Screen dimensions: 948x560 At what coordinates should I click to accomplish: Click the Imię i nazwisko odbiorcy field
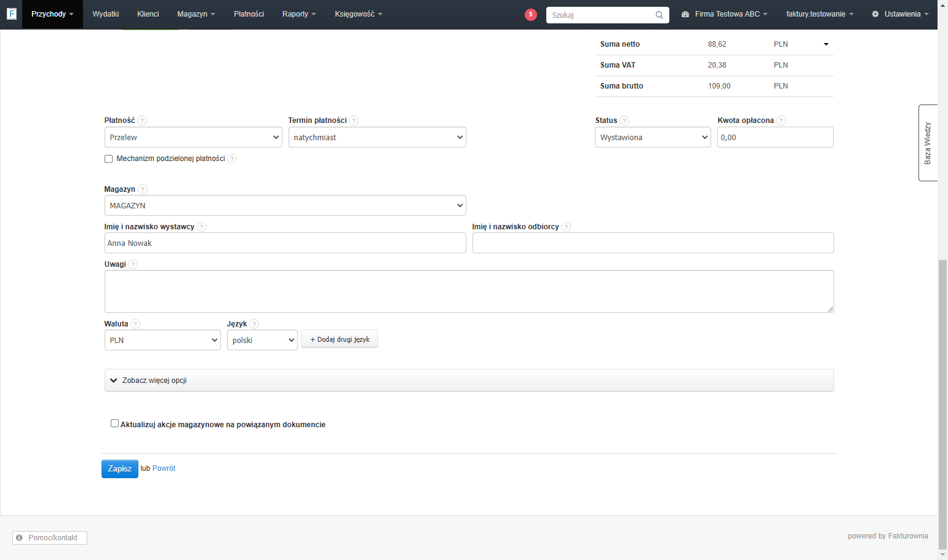[653, 243]
